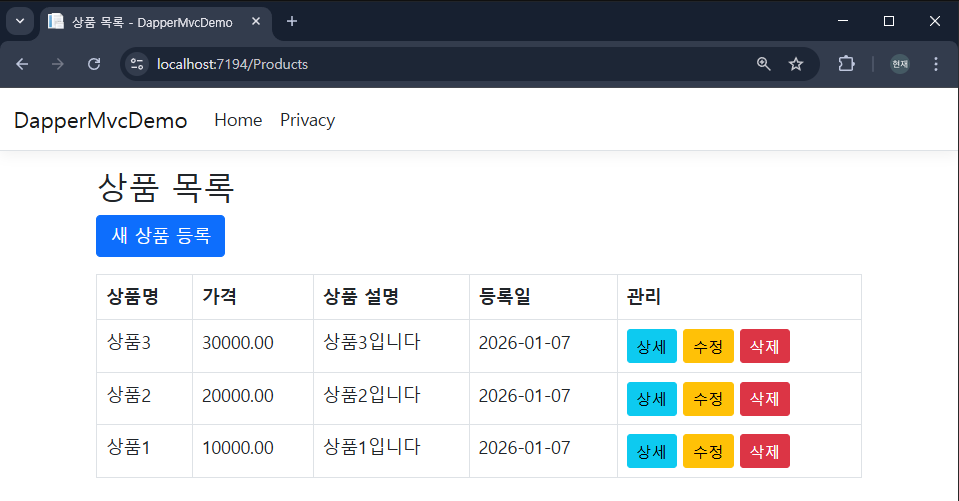This screenshot has height=501, width=959.
Task: Select the 상품 목록 - DapperMvcDemo tab
Action: click(x=150, y=21)
